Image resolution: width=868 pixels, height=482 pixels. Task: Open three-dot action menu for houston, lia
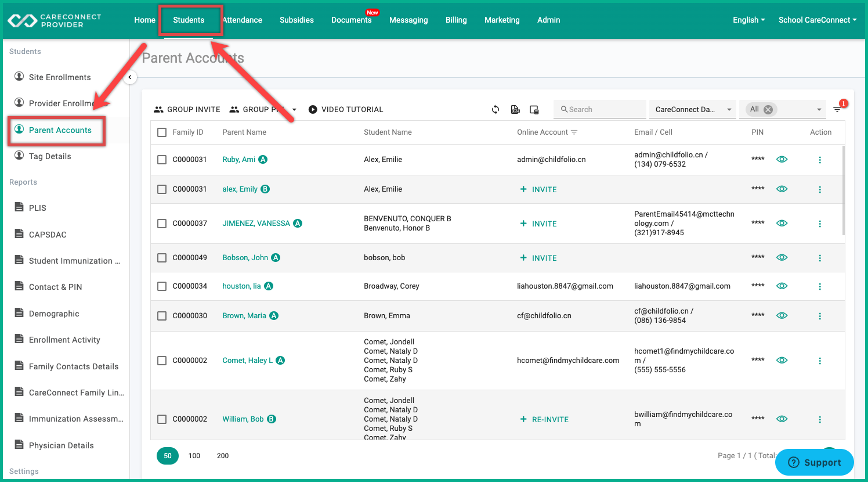click(820, 286)
